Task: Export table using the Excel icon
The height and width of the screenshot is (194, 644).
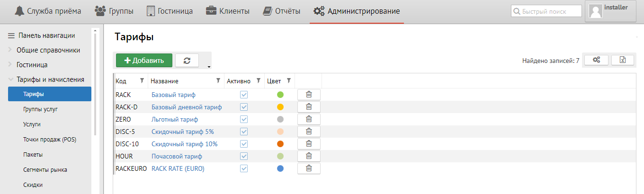Action: pyautogui.click(x=623, y=60)
